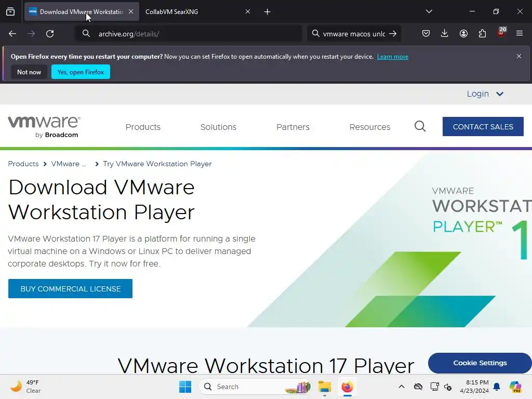
Task: Open File Explorer from taskbar
Action: coord(325,387)
